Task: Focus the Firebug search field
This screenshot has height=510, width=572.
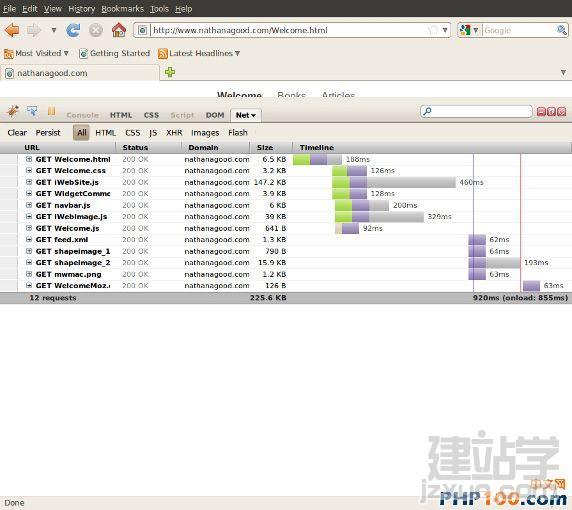Action: click(476, 111)
